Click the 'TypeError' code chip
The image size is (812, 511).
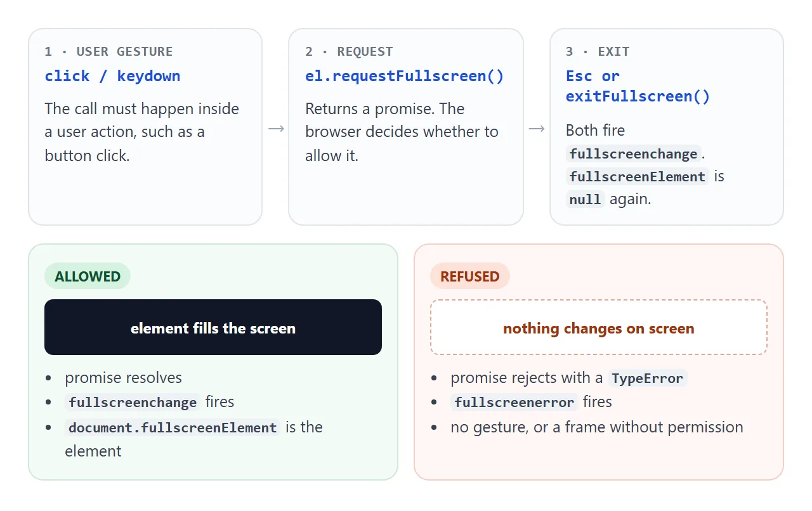point(647,378)
